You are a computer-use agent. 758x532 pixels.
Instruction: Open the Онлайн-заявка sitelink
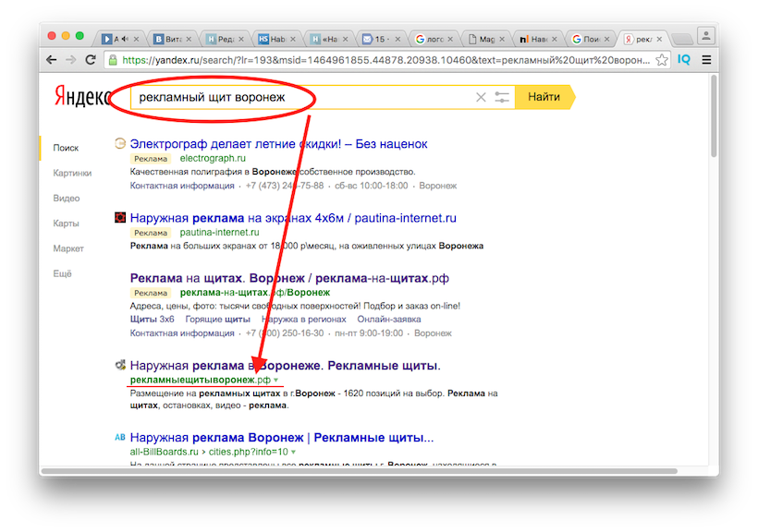[388, 319]
